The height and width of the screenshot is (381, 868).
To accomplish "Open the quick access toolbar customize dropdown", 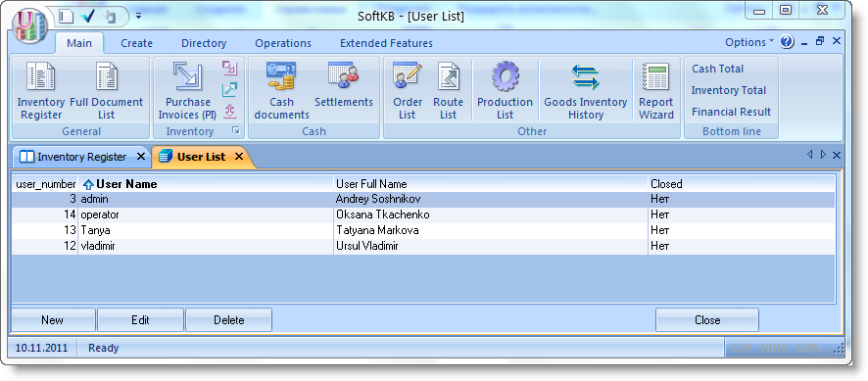I will tap(138, 17).
